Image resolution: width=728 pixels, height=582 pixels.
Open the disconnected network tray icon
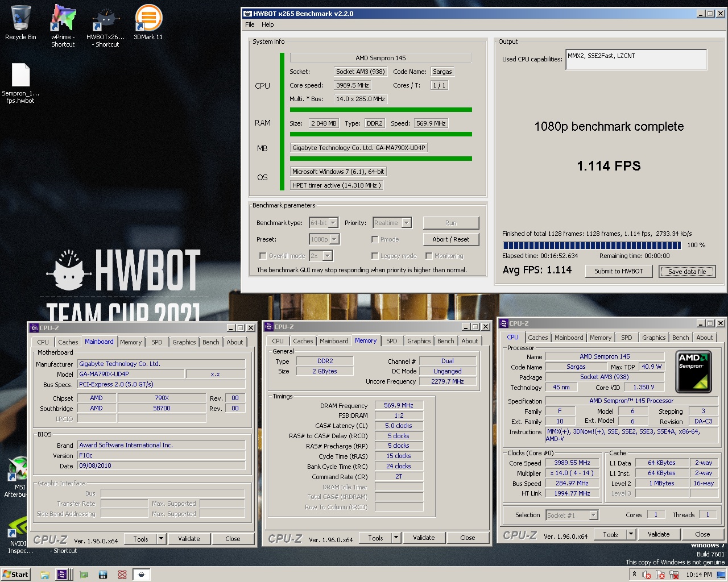674,575
